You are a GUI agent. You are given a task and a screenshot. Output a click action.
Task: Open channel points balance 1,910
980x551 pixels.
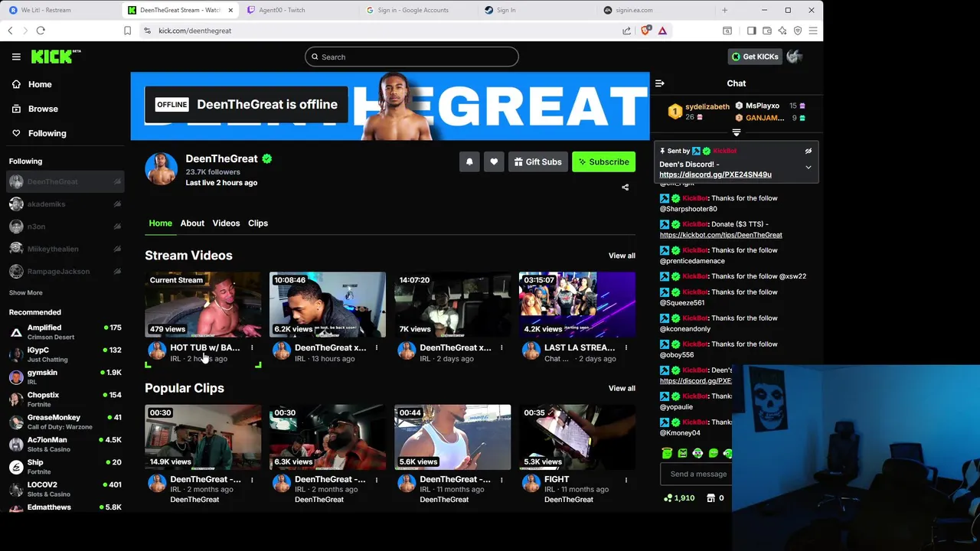(679, 498)
